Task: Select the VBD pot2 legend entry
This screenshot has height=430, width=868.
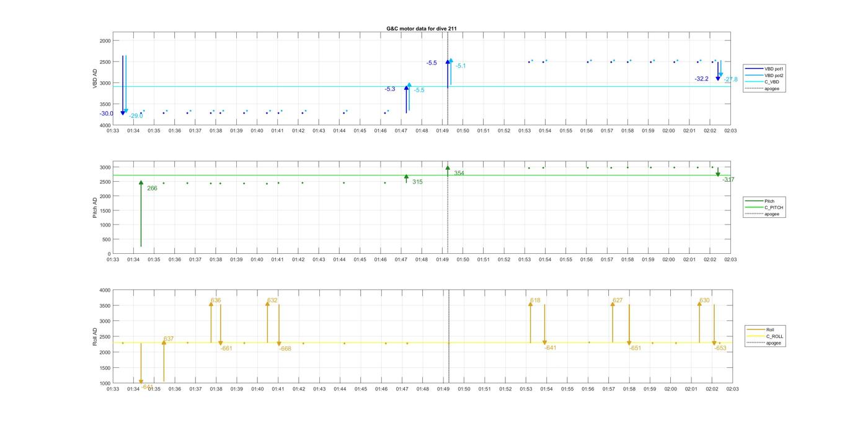Action: coord(764,75)
